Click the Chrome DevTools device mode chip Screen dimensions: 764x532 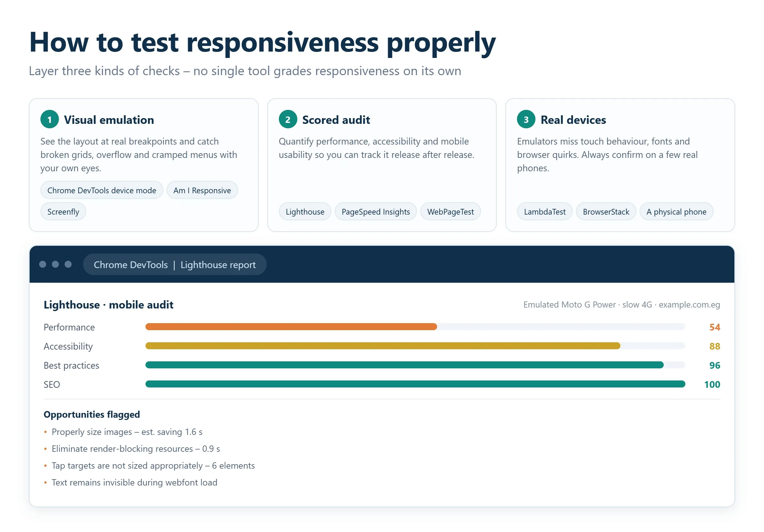pos(102,190)
